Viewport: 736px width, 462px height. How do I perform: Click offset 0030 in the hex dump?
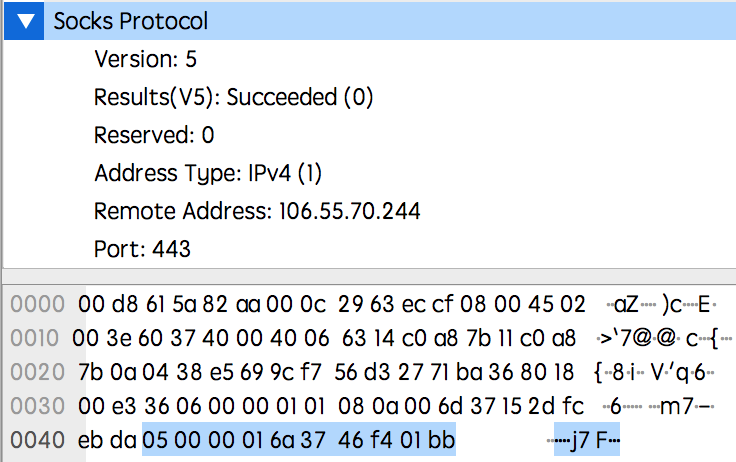(x=36, y=406)
